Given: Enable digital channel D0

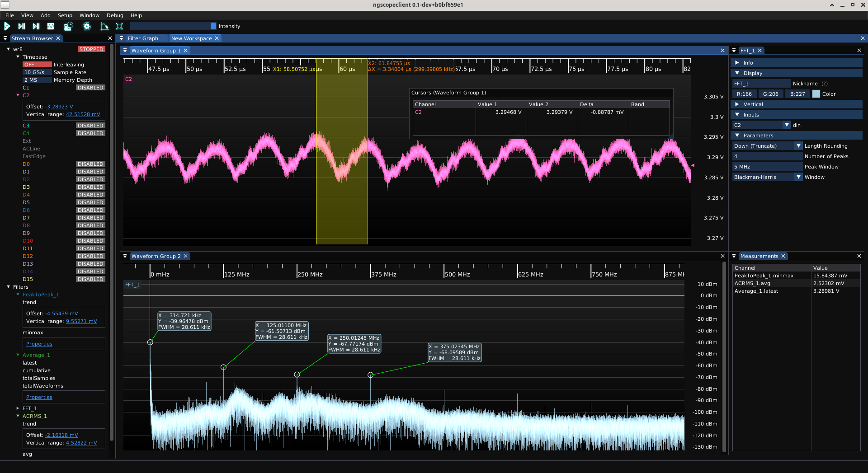Looking at the screenshot, I should [x=90, y=164].
